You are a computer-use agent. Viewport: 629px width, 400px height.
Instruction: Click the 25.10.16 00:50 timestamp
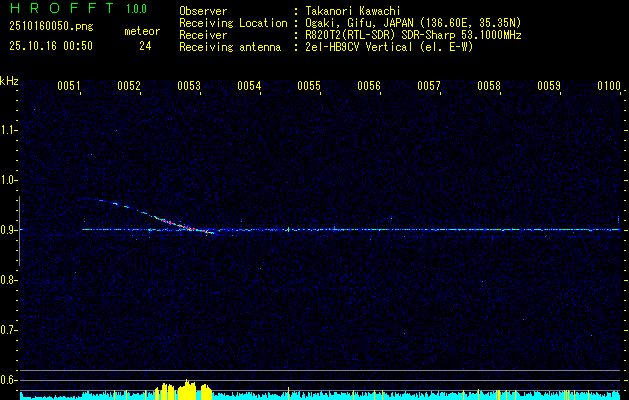pyautogui.click(x=51, y=46)
